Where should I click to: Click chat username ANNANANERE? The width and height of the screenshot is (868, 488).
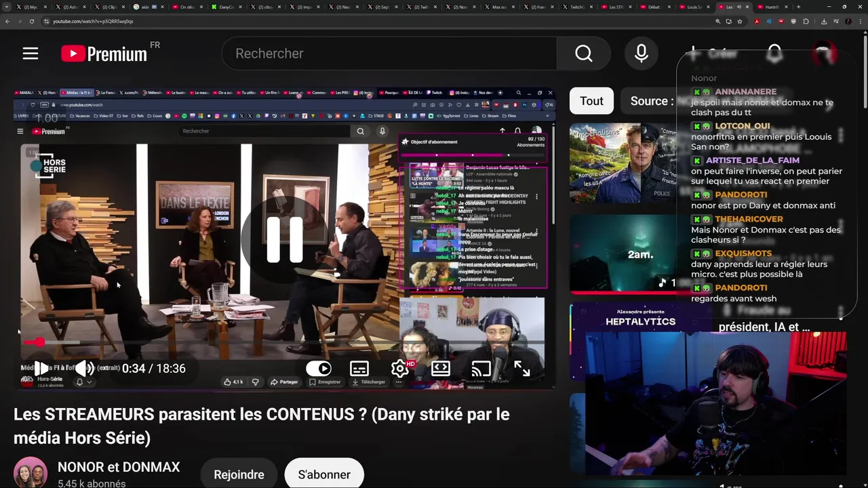[745, 91]
